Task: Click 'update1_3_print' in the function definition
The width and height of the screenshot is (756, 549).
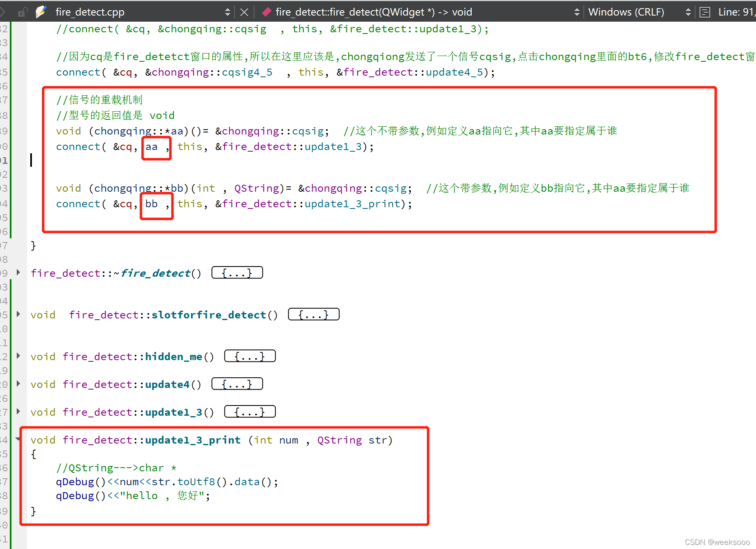Action: [193, 440]
